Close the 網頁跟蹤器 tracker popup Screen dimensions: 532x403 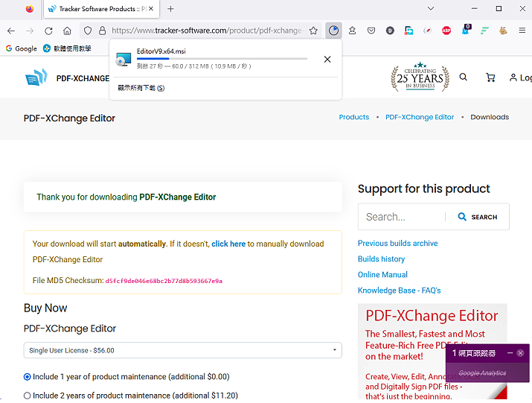tap(520, 353)
